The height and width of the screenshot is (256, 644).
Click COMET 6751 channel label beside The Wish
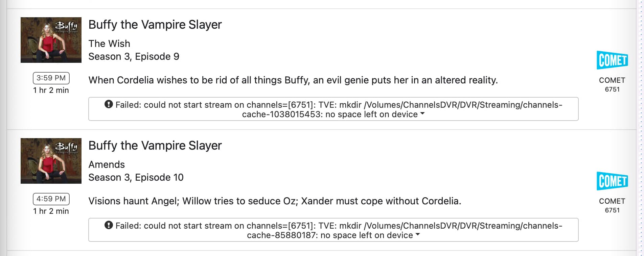click(612, 84)
